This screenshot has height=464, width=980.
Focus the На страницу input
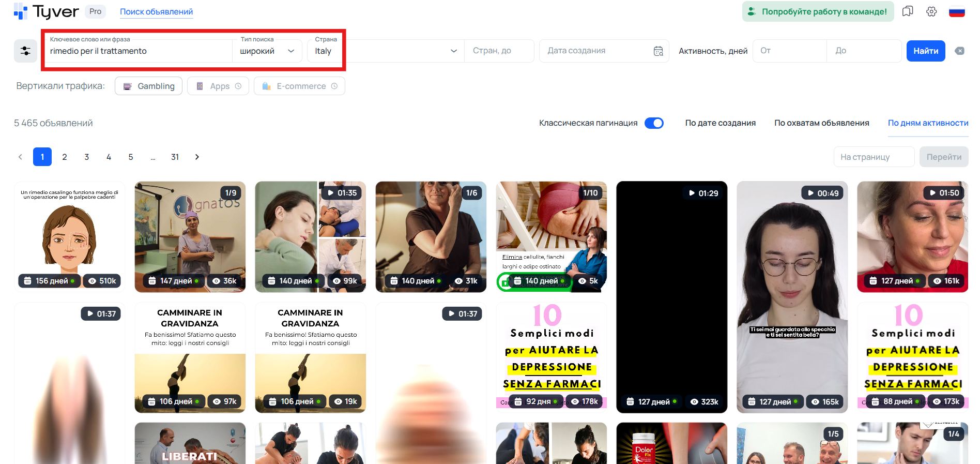(874, 157)
